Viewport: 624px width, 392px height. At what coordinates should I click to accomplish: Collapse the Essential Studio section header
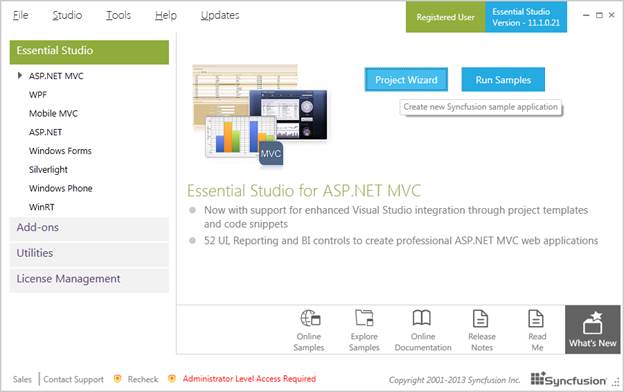[89, 52]
